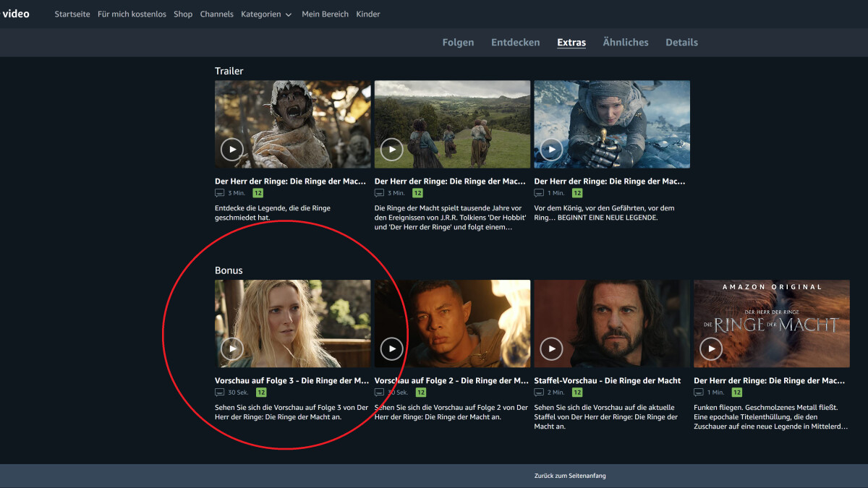Play the title reveal bonus video
Viewport: 868px width, 488px height.
712,349
